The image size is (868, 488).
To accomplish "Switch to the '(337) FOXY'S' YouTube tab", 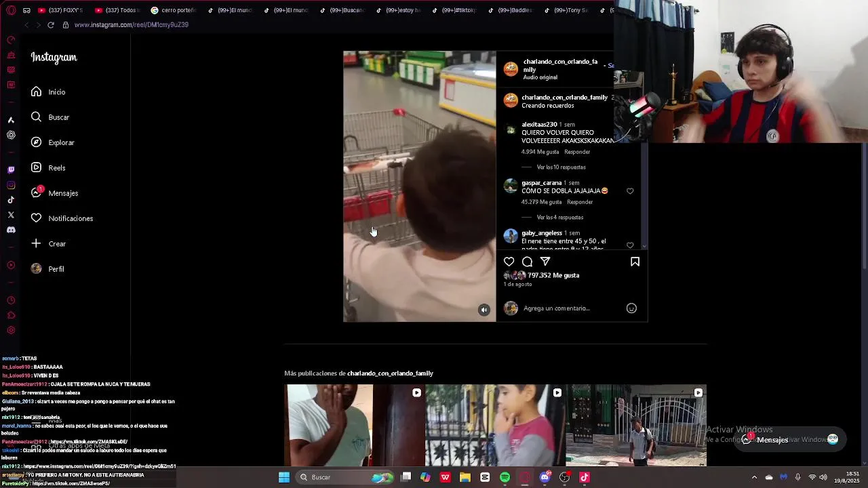I will click(x=60, y=10).
